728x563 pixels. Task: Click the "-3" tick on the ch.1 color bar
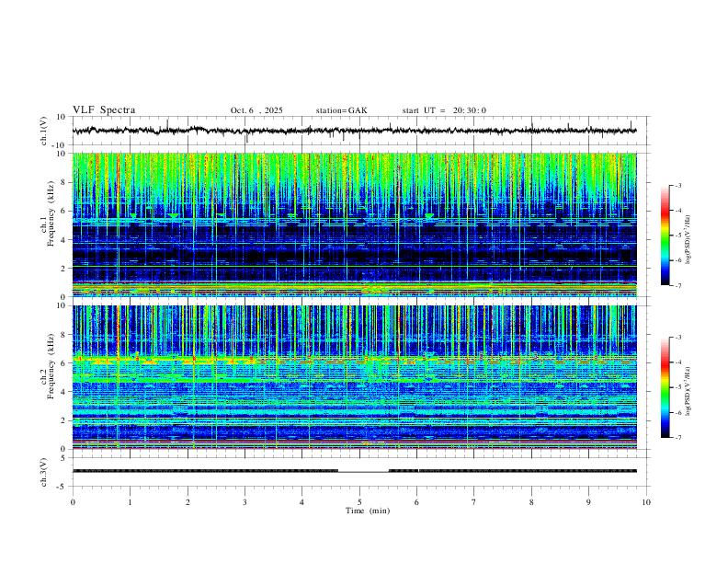pyautogui.click(x=678, y=185)
